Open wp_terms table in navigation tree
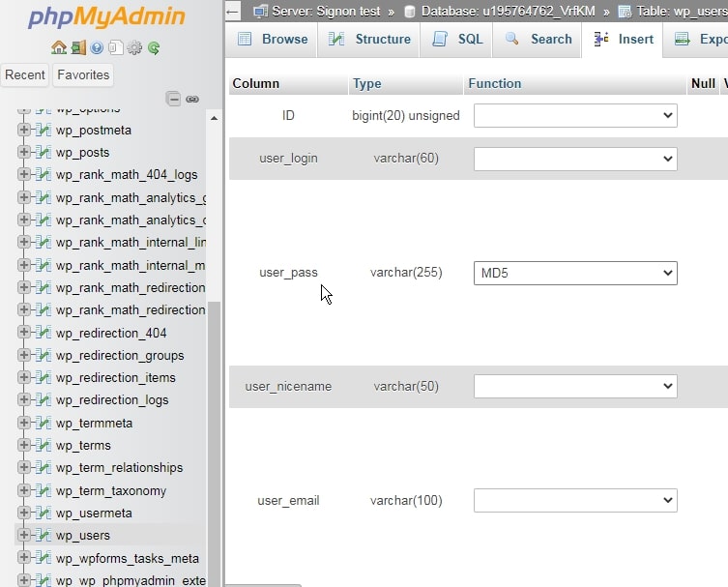 (x=83, y=445)
